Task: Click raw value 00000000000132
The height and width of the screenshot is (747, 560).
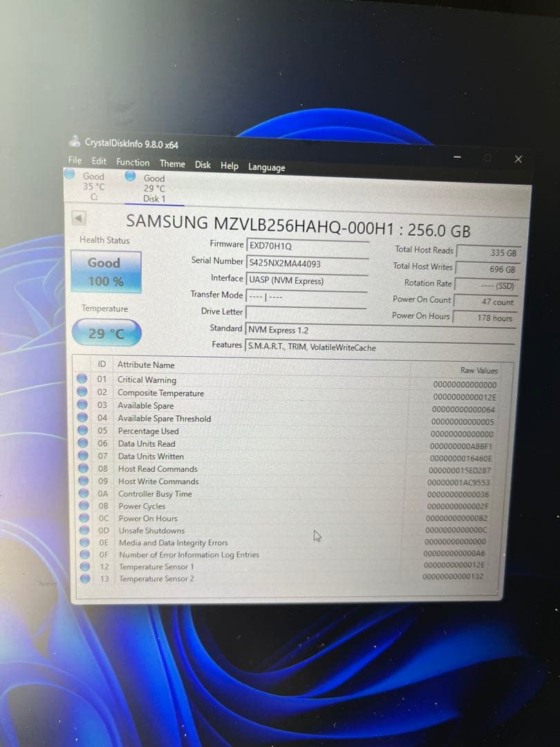Action: coord(453,576)
